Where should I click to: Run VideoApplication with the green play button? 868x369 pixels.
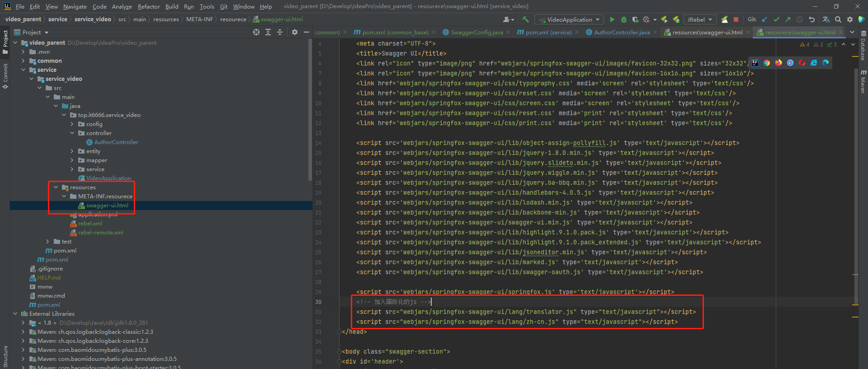612,19
